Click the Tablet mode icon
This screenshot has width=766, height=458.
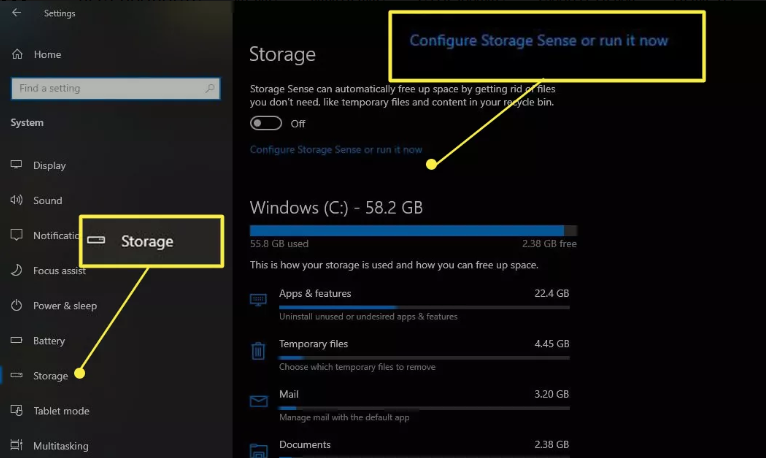(17, 410)
